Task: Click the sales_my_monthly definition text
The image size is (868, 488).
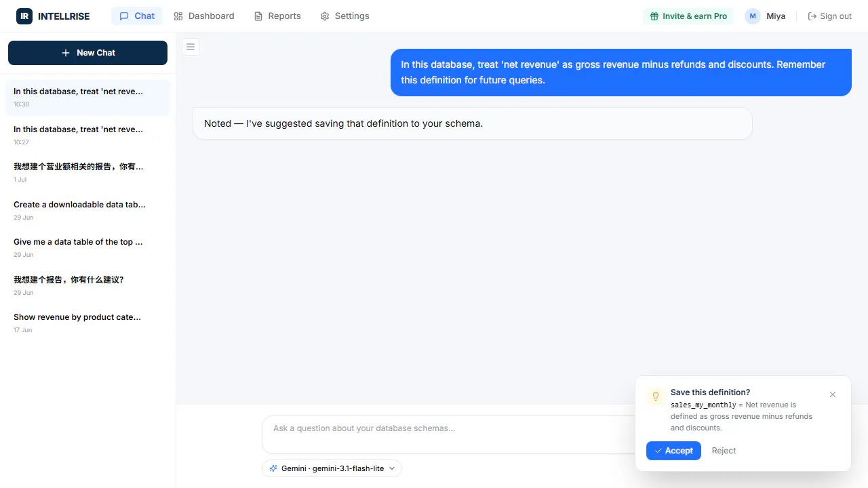Action: 703,405
